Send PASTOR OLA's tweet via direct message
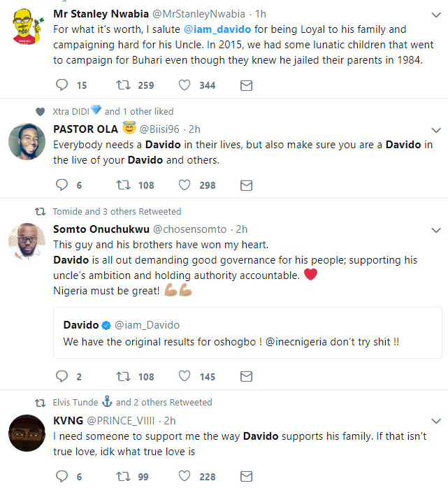This screenshot has width=448, height=488. pyautogui.click(x=246, y=185)
